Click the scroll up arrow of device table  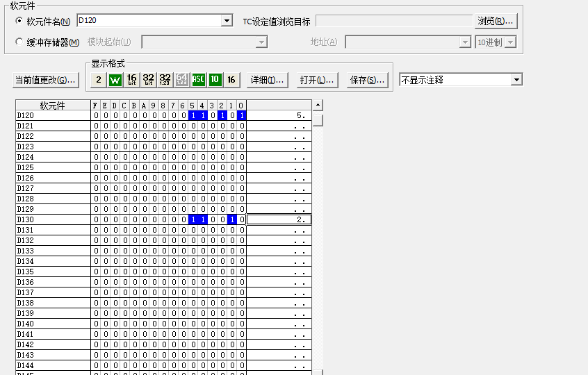tap(318, 106)
